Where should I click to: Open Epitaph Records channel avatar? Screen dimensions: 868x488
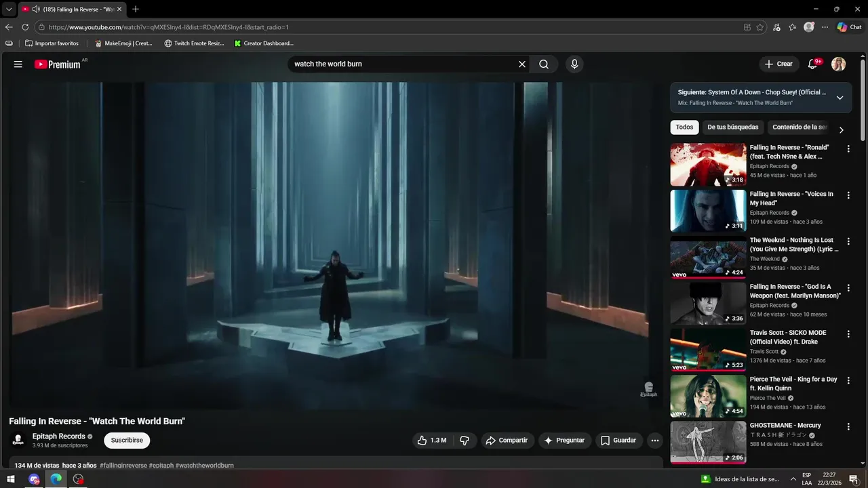[18, 440]
